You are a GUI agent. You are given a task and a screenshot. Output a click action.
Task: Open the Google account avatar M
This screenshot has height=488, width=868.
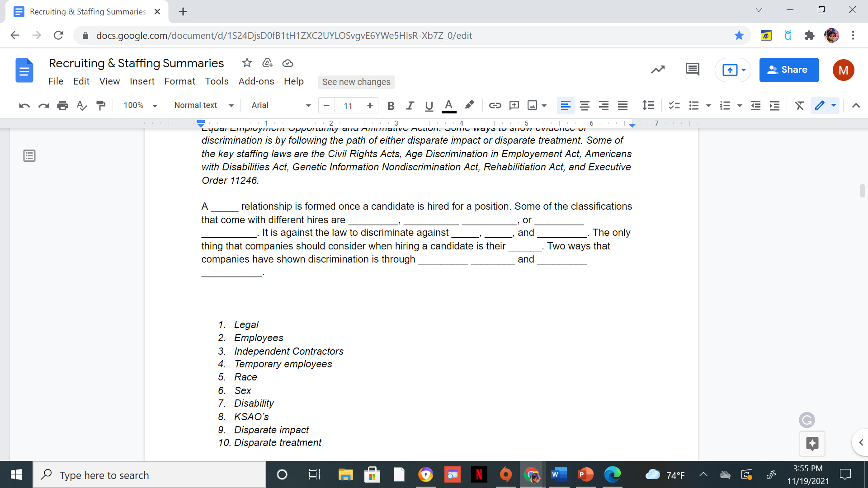click(x=843, y=70)
